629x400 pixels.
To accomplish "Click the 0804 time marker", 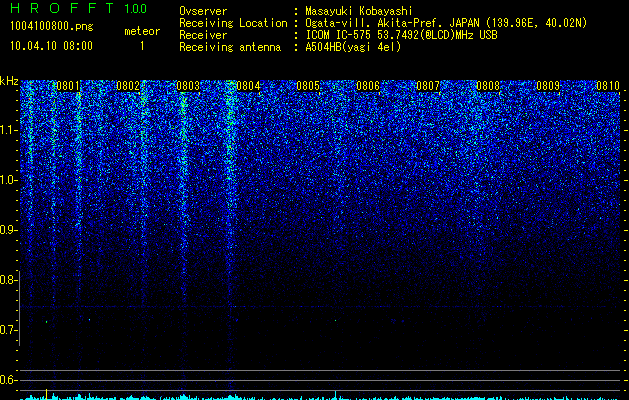I will 248,86.
